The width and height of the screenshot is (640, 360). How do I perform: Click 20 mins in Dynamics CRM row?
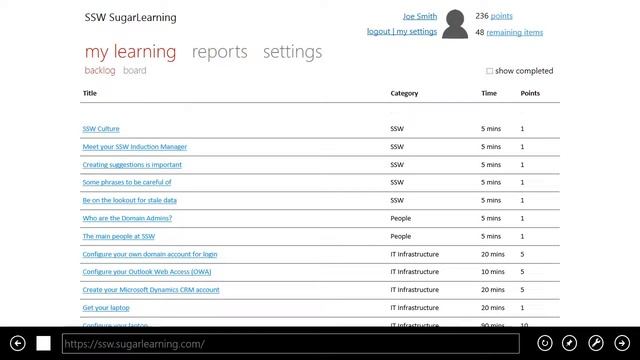(493, 289)
